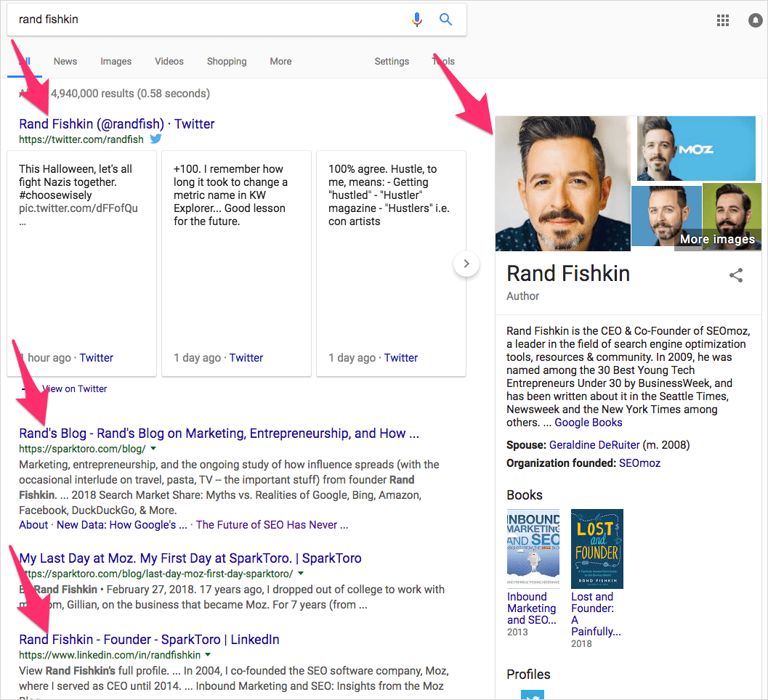Switch to the Images tab

tap(116, 61)
